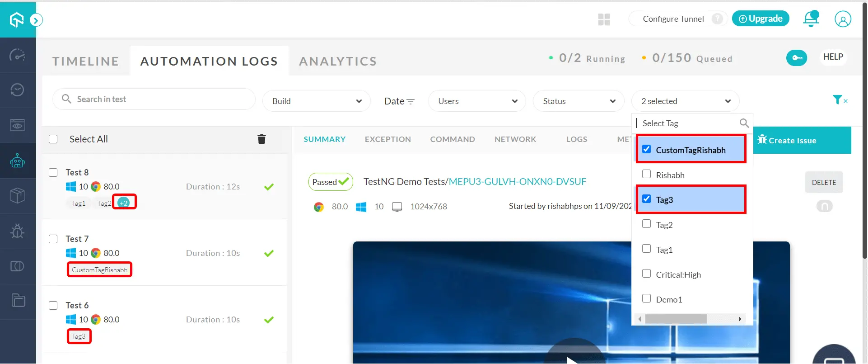This screenshot has width=868, height=364.
Task: Tick the Select All checkbox
Action: (53, 139)
